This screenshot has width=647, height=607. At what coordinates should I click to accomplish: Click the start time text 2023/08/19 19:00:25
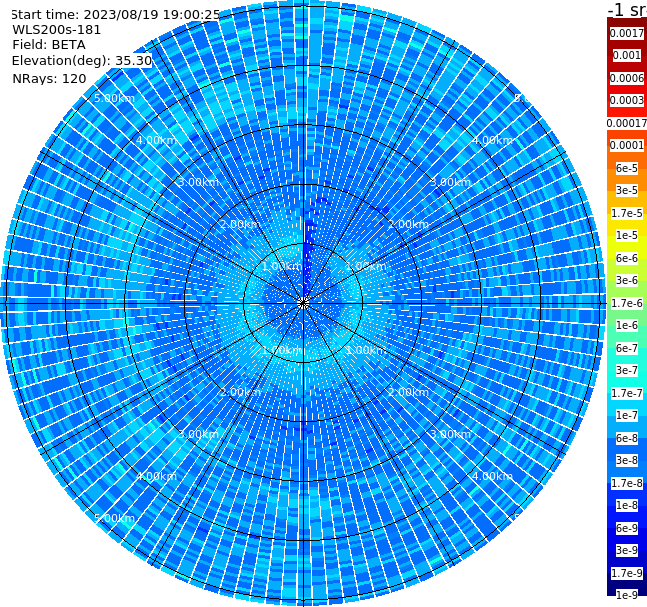point(152,15)
